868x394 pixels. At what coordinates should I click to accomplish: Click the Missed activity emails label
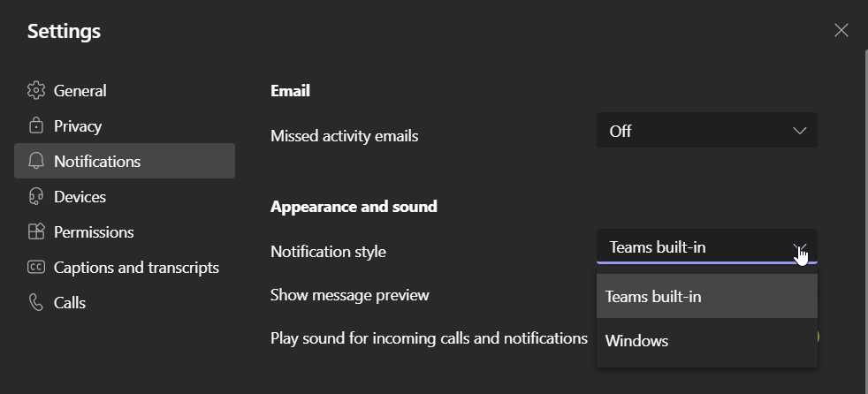(x=345, y=135)
